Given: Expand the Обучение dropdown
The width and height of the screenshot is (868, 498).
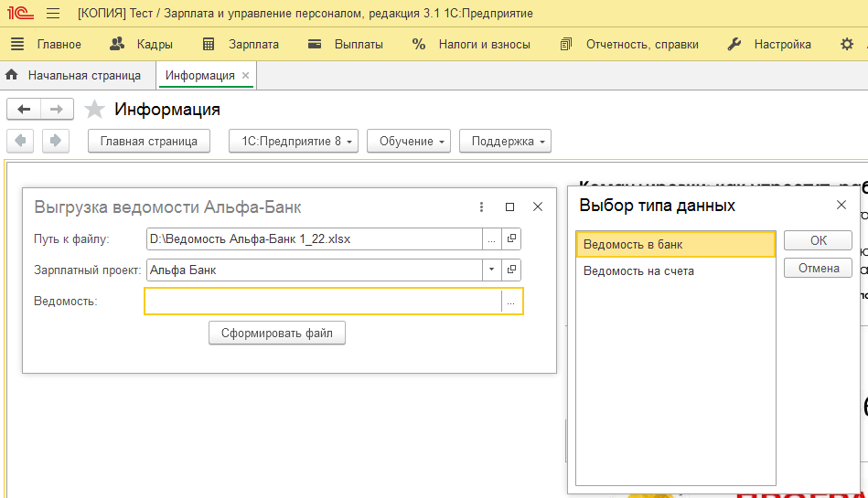Looking at the screenshot, I should [x=409, y=141].
